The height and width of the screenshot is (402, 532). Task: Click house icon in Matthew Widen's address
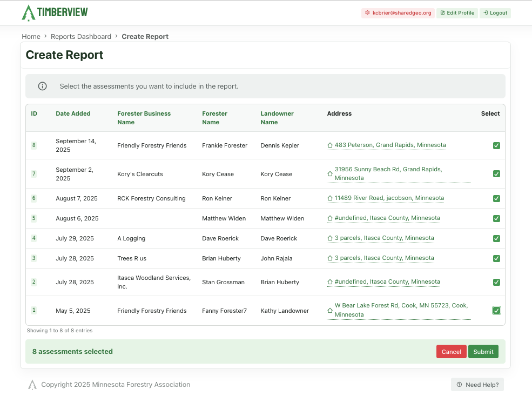pyautogui.click(x=330, y=218)
